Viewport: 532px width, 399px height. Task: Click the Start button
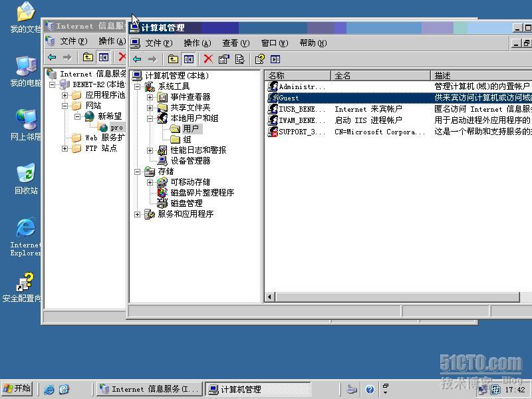[17, 388]
